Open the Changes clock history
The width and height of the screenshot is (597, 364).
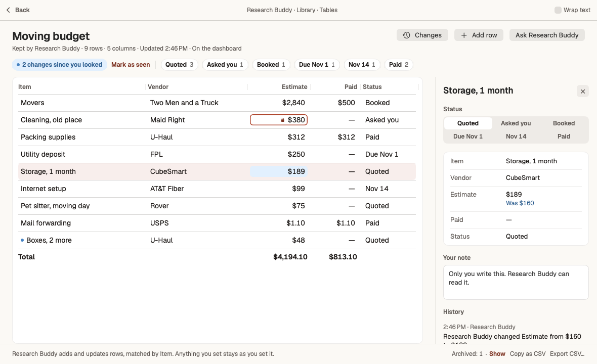pos(422,35)
